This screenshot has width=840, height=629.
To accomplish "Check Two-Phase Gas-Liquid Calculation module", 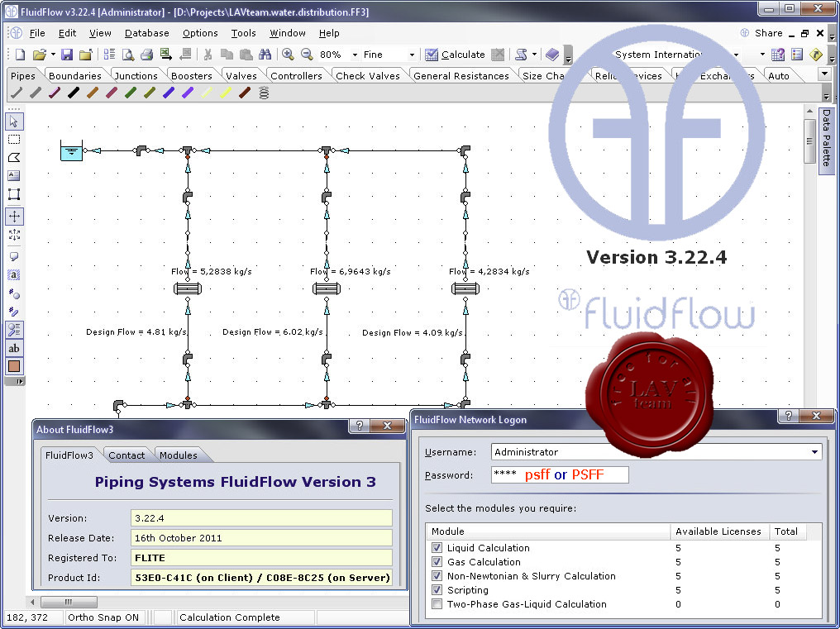I will (x=437, y=604).
